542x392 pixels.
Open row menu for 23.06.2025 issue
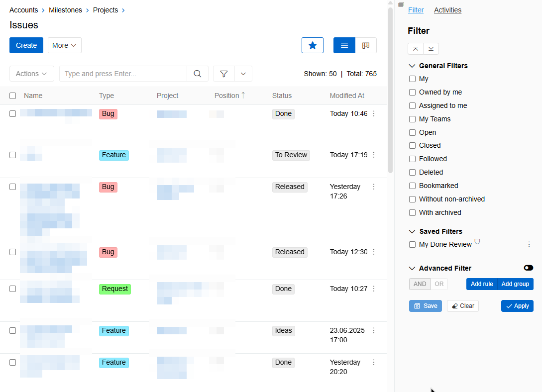coord(374,330)
